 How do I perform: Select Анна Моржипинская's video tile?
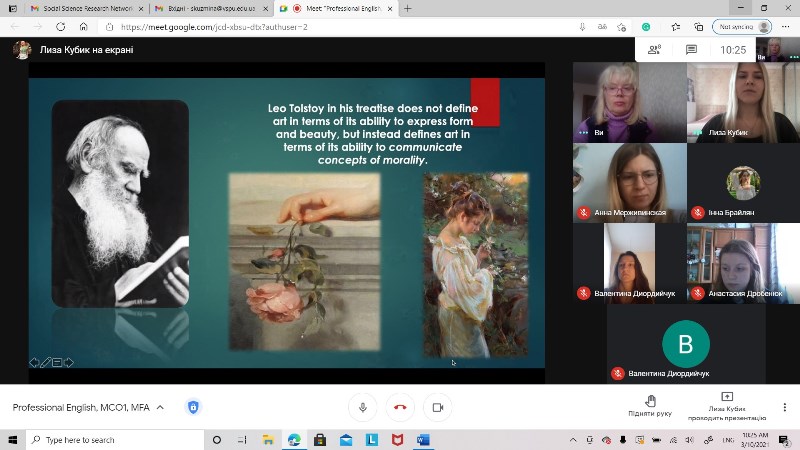pos(630,183)
